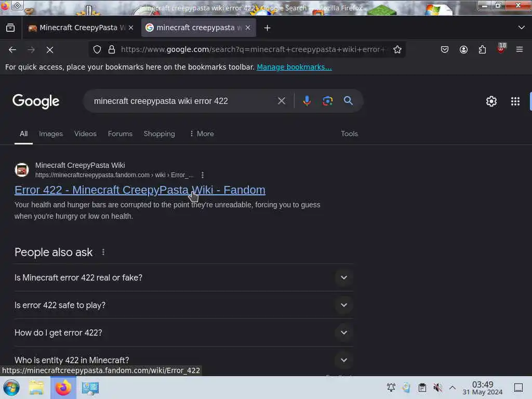Viewport: 532px width, 399px height.
Task: Open People also ask options dots
Action: click(103, 252)
